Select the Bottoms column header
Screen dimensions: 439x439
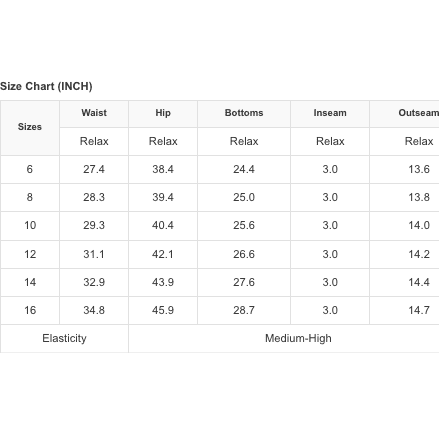pos(244,113)
